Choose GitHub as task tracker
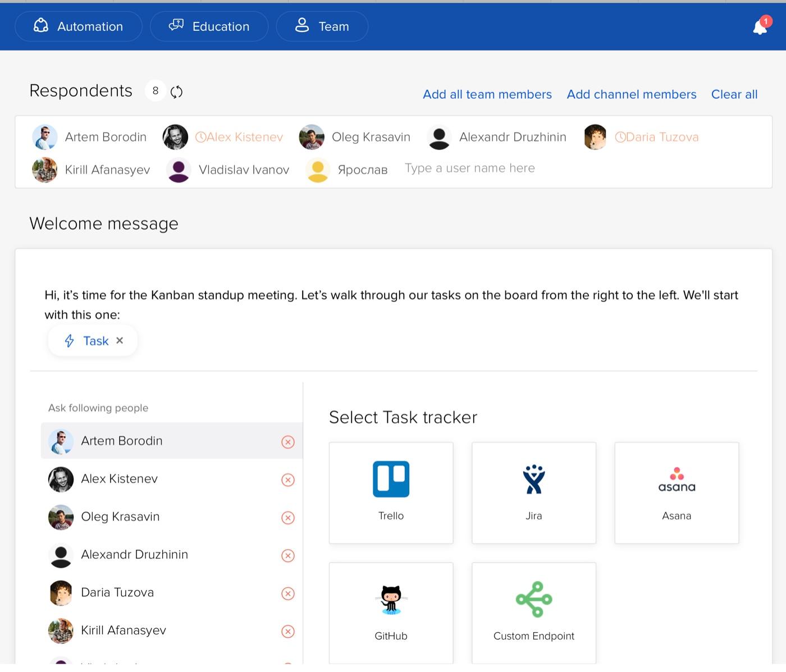The width and height of the screenshot is (786, 672). pos(391,613)
